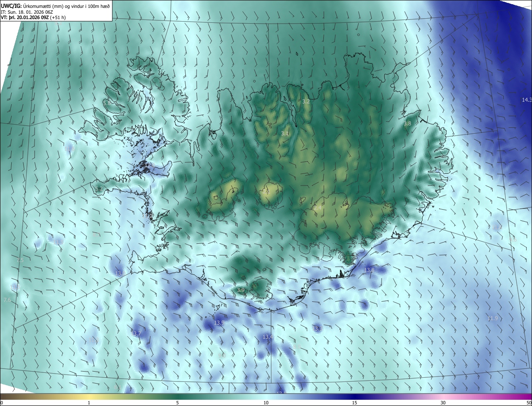Screen dimensions: 532x406
Task: Click the 9.6 value in the east sea
Action: 513,240
